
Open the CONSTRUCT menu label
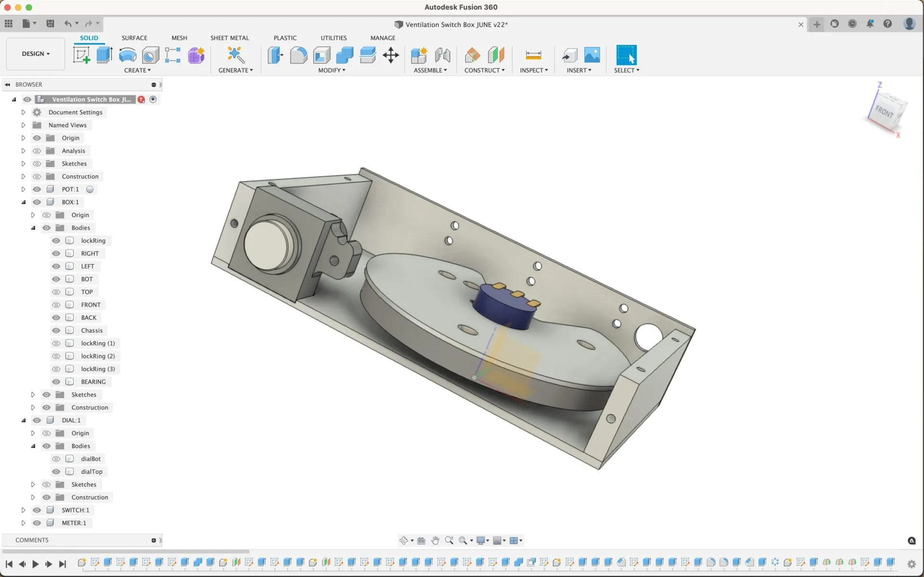click(x=484, y=70)
